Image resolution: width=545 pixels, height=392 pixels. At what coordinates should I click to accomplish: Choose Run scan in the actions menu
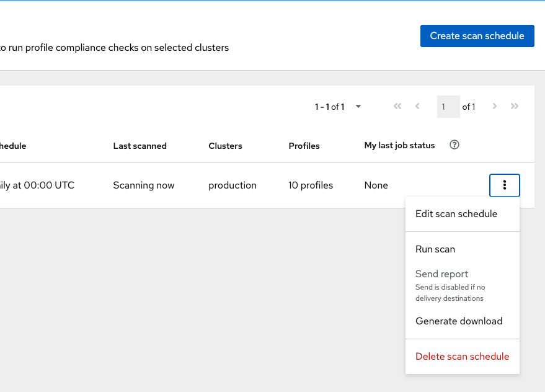point(435,249)
